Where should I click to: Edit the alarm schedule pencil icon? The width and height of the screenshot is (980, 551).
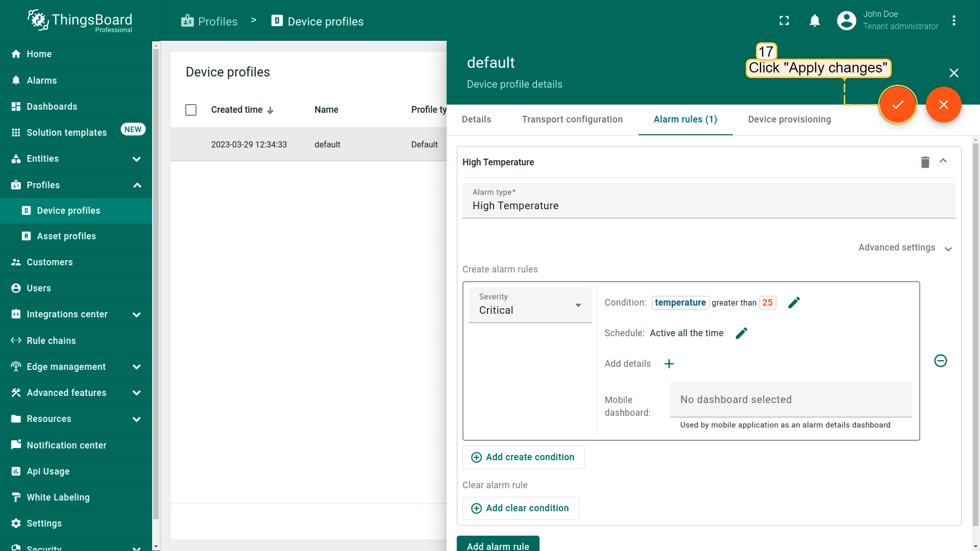741,333
